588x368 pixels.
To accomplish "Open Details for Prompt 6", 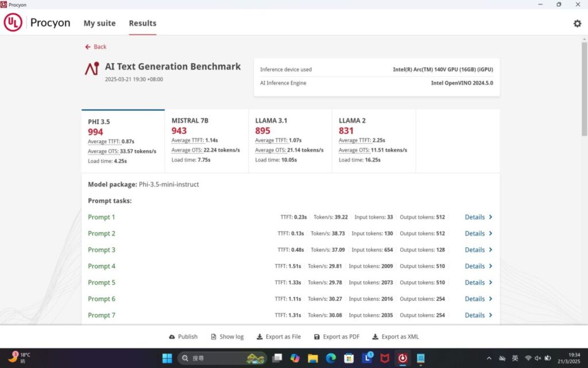I will (478, 299).
